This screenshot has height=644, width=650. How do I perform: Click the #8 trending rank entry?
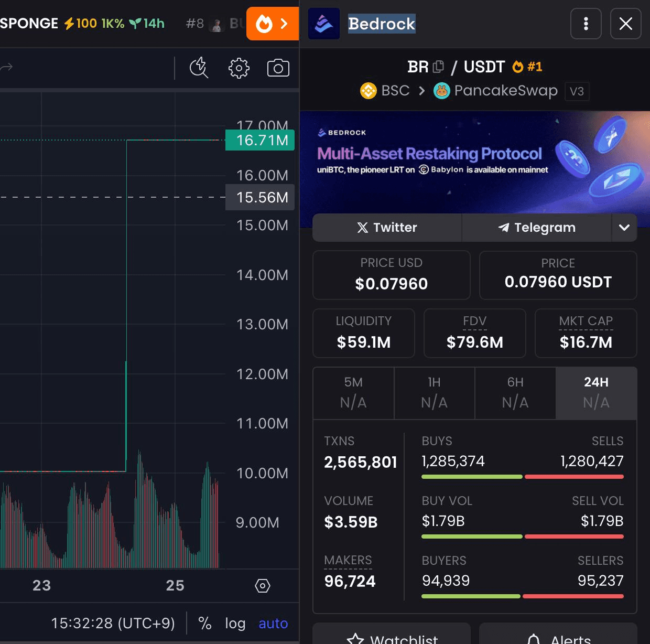tap(215, 24)
